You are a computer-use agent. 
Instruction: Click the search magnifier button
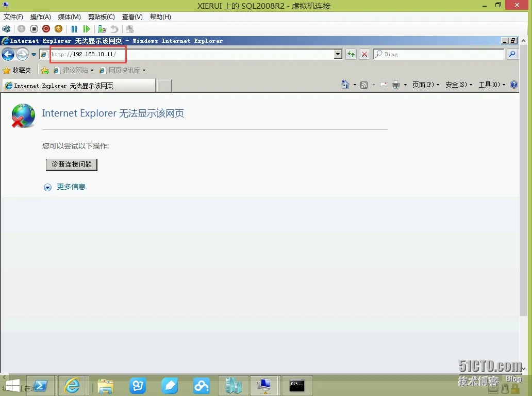point(512,54)
